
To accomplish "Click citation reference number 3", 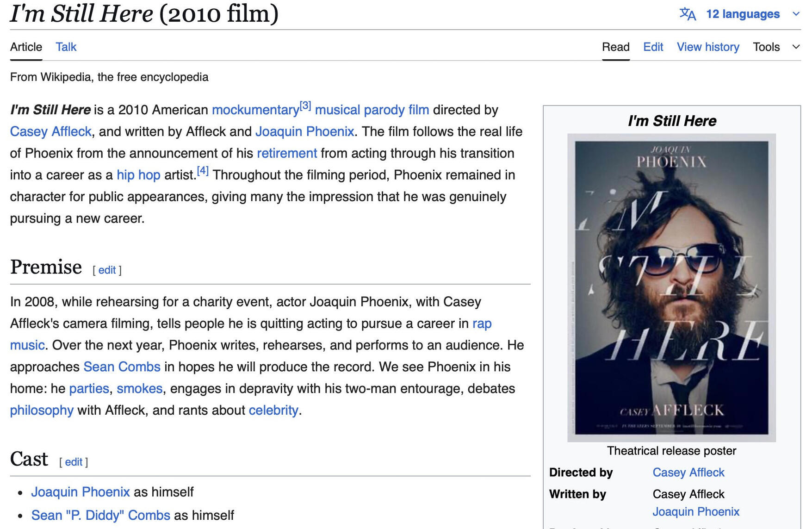I will click(x=305, y=106).
